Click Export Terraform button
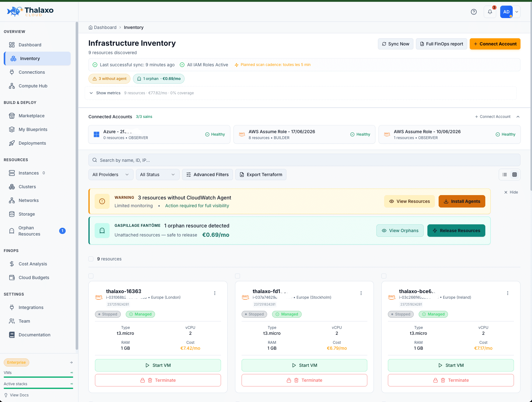Viewport: 532px width, 402px height. [261, 175]
